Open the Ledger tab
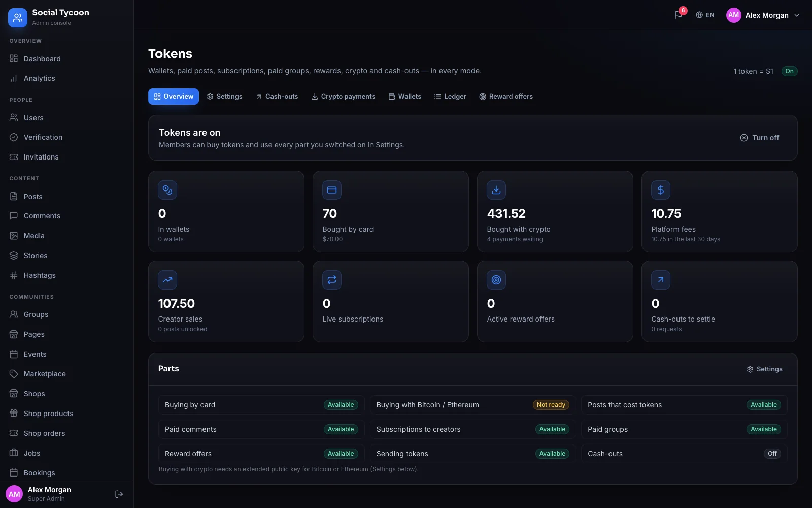Viewport: 812px width, 508px height. [450, 97]
